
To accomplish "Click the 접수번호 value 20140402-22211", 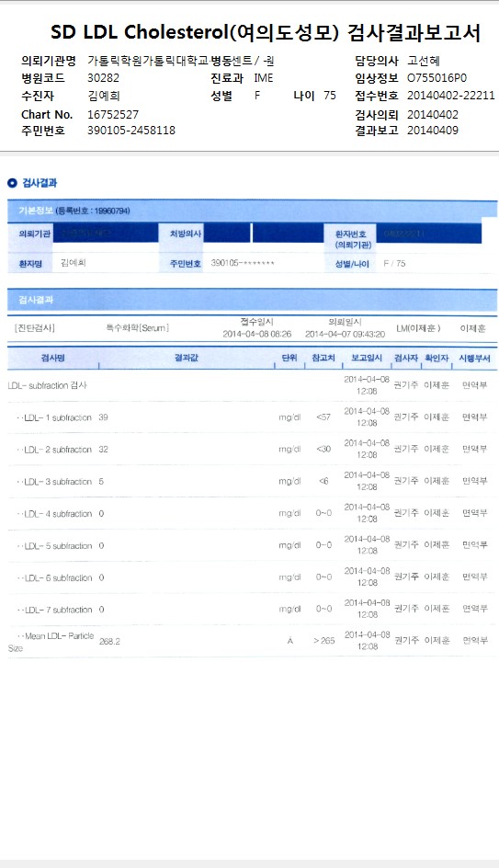I will pyautogui.click(x=451, y=96).
